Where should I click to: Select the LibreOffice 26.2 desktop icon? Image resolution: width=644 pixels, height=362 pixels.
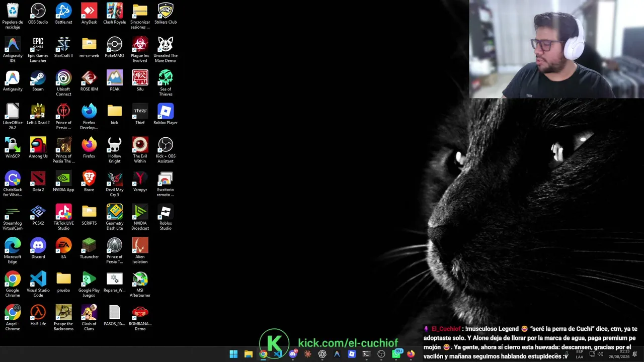click(13, 117)
